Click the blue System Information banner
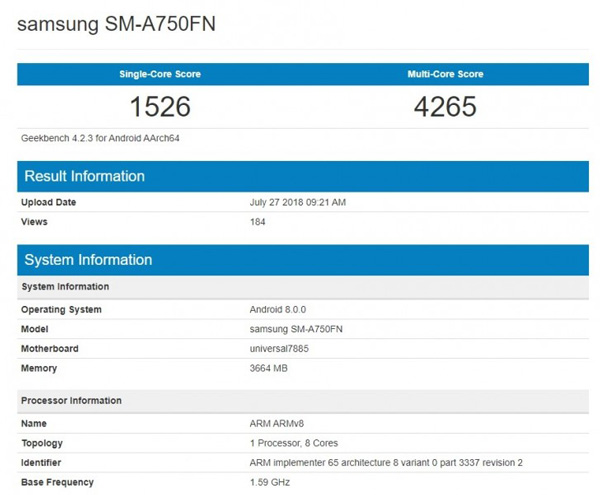 (x=303, y=260)
